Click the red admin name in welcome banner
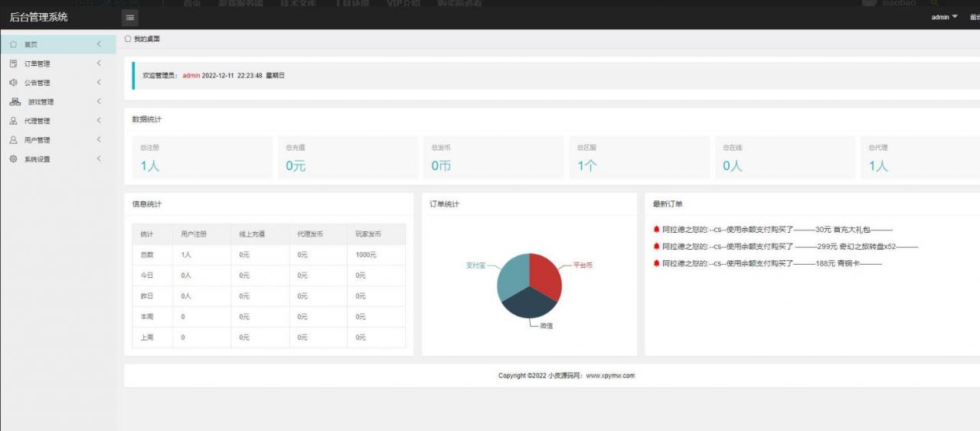 click(191, 76)
